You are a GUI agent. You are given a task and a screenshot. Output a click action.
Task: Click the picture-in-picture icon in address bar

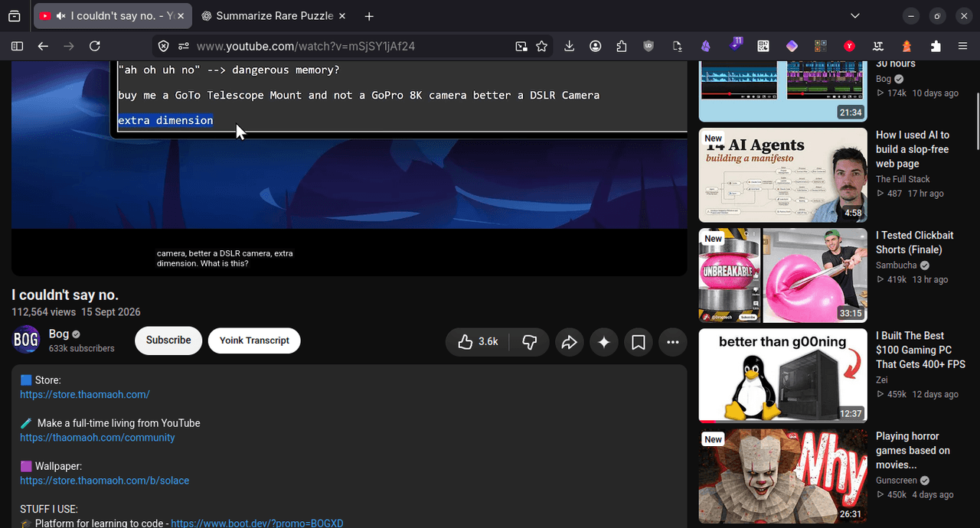click(521, 46)
